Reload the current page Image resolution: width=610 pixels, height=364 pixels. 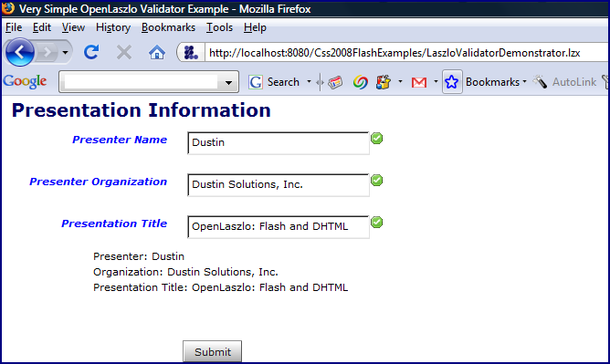click(91, 52)
